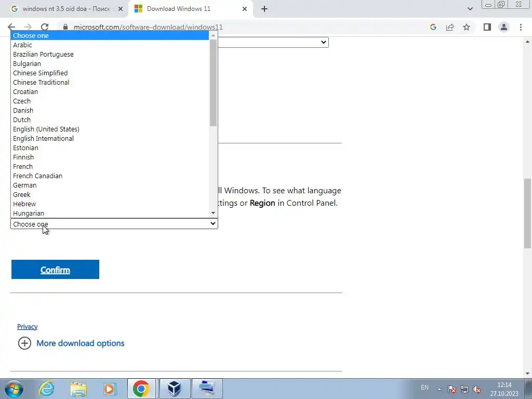Image resolution: width=532 pixels, height=399 pixels.
Task: Click the page vertical scrollbar thumb
Action: (527, 214)
